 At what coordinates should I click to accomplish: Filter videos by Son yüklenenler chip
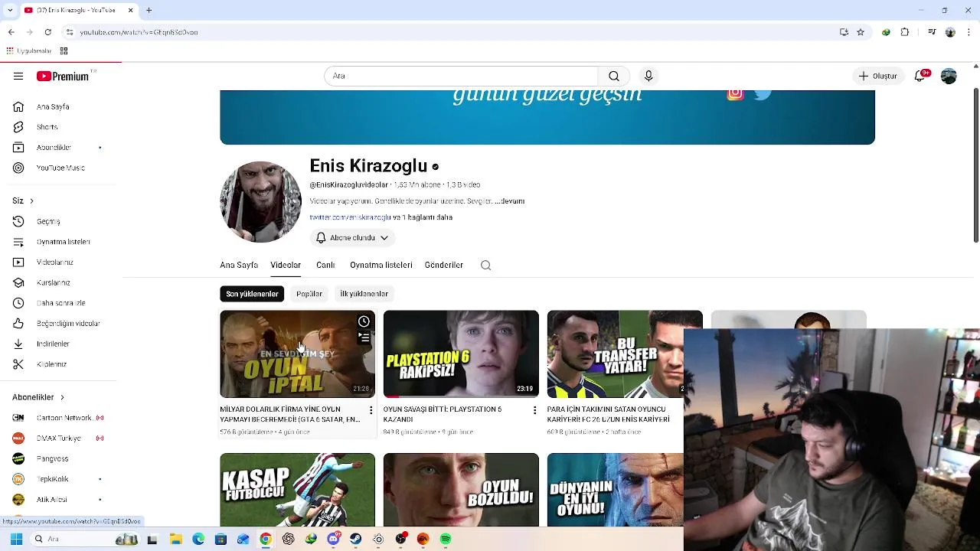tap(252, 294)
